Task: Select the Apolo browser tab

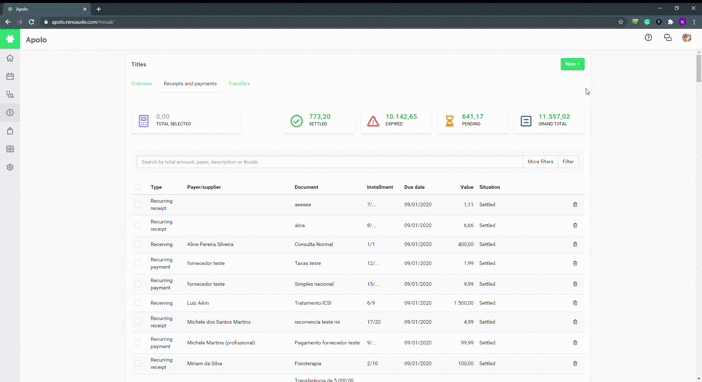Action: (47, 9)
